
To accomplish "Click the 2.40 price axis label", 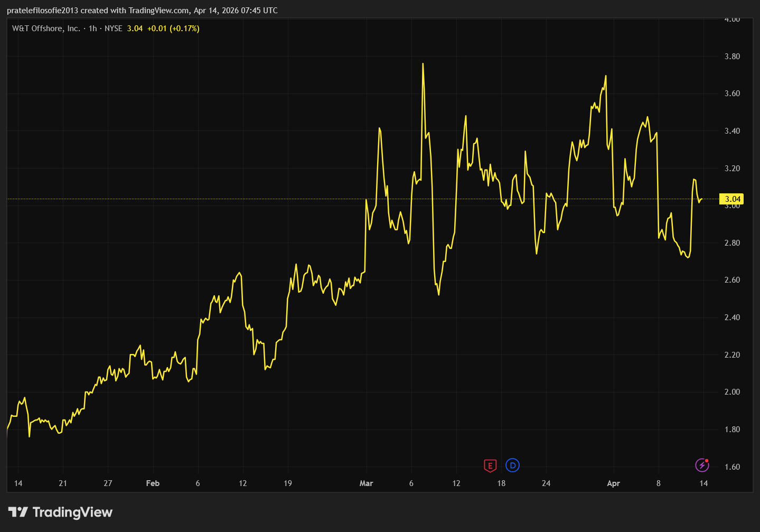I will click(732, 318).
